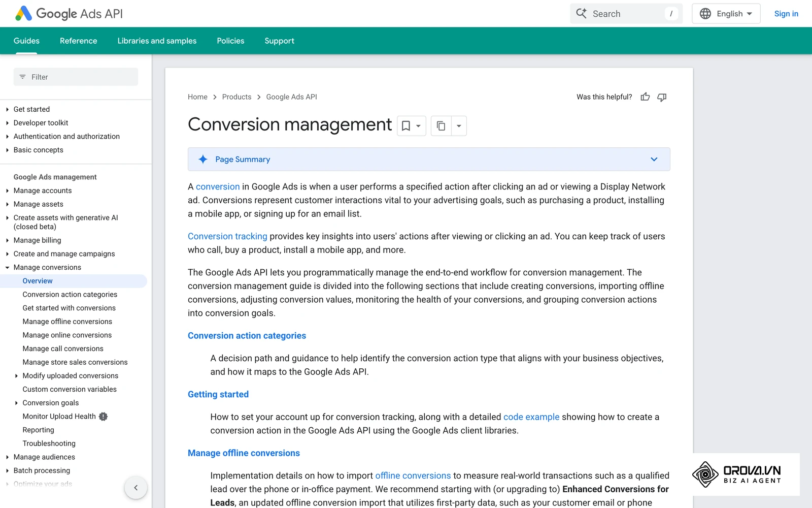Viewport: 812px width, 508px height.
Task: Expand the Page Summary chevron
Action: click(x=654, y=160)
